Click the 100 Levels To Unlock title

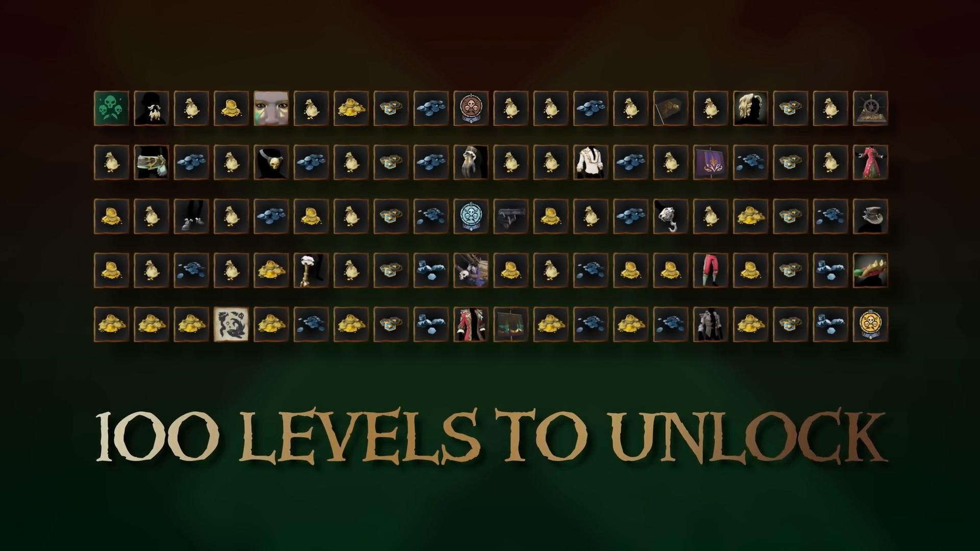click(491, 437)
